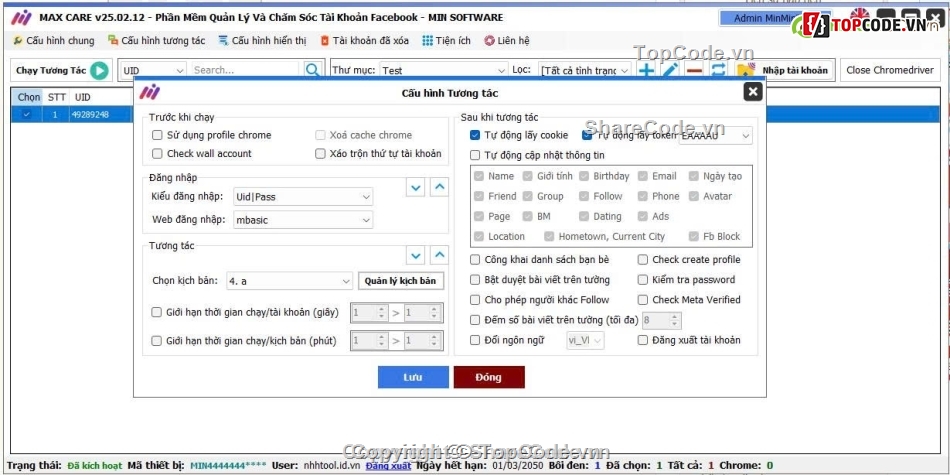Enable Sử dụng profile chrome
The image size is (950, 475).
pos(158,135)
